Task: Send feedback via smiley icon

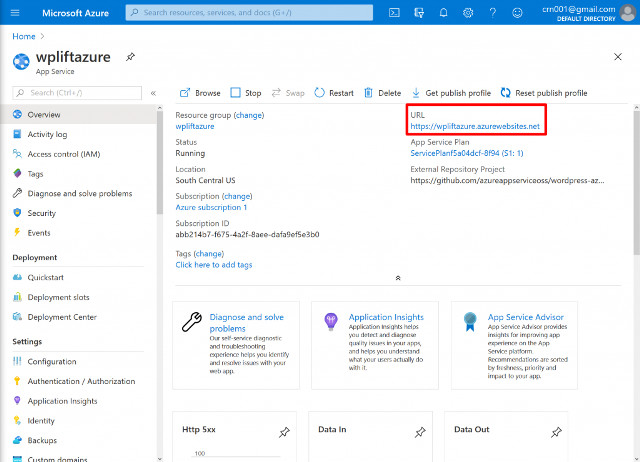Action: (x=517, y=13)
